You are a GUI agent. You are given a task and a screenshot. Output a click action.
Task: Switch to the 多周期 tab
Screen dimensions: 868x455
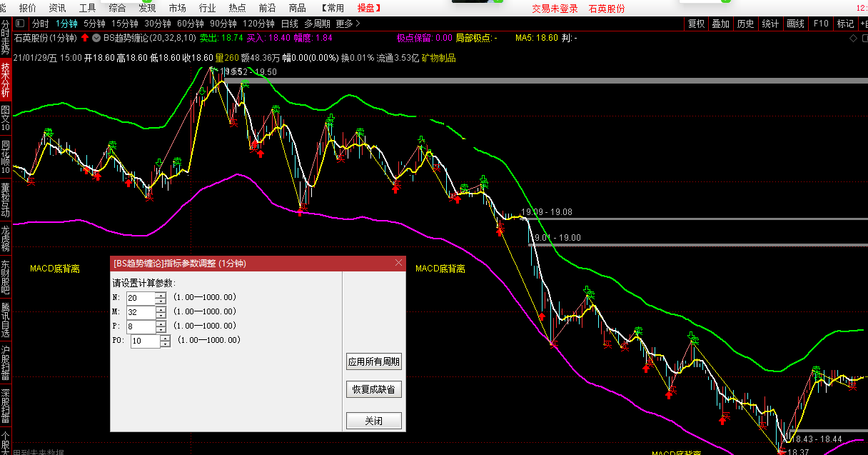click(x=318, y=24)
